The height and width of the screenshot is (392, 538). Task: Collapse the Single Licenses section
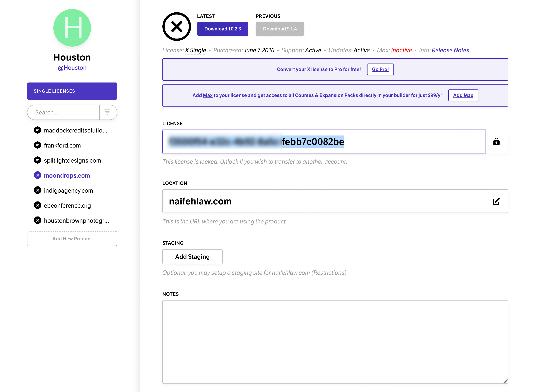point(108,91)
